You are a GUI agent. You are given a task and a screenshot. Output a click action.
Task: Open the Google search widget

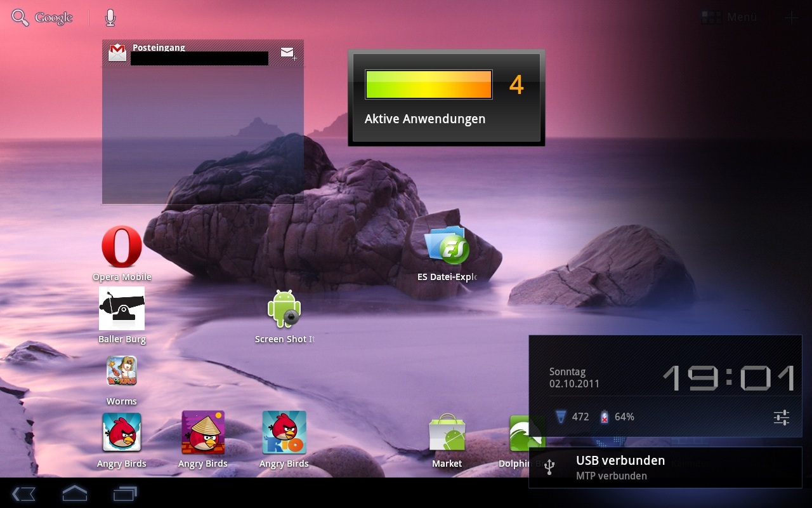[x=43, y=18]
